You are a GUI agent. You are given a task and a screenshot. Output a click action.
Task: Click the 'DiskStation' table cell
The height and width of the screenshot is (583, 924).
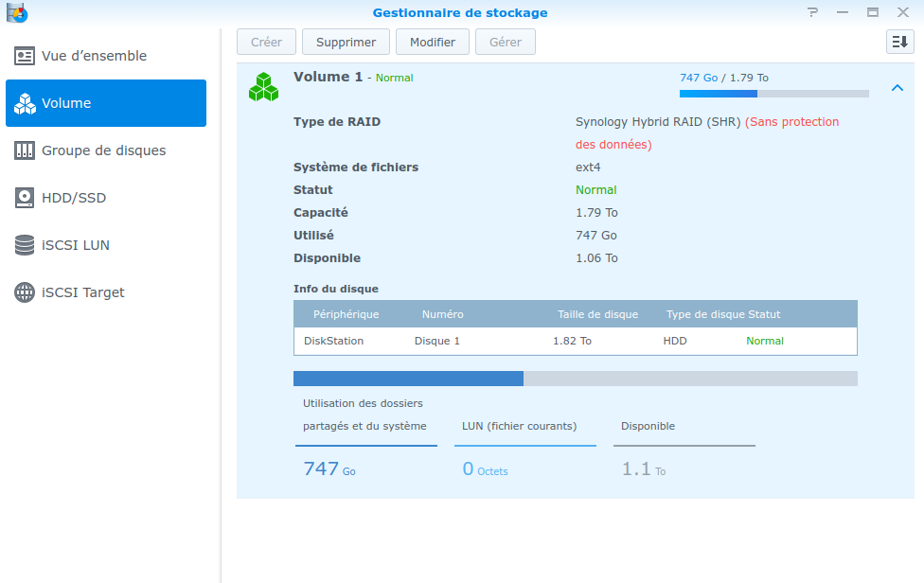[x=333, y=341]
